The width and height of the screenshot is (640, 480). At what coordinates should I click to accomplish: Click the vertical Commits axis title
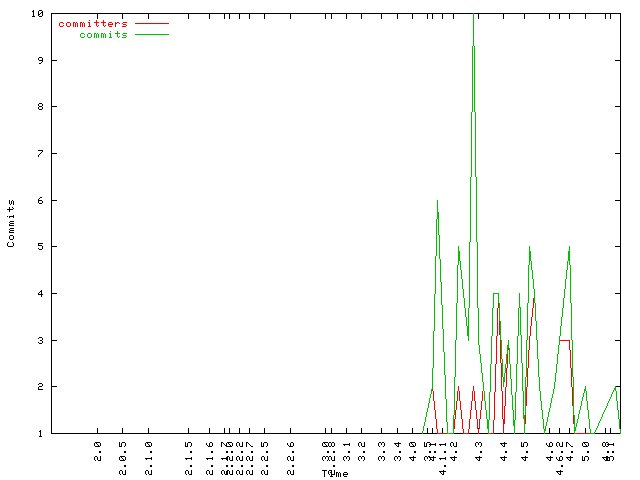[11, 222]
